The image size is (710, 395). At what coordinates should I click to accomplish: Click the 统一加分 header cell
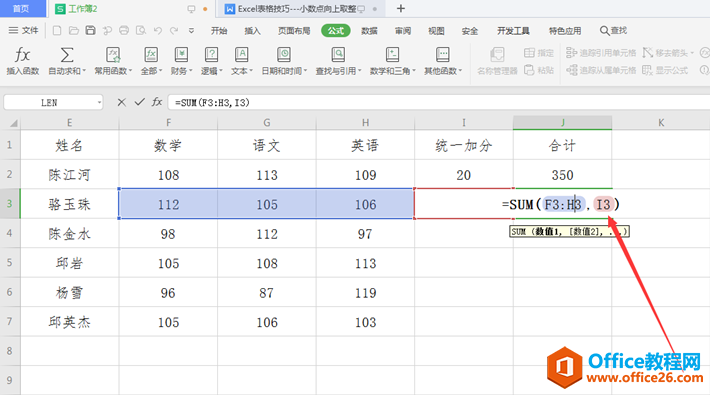[x=464, y=145]
